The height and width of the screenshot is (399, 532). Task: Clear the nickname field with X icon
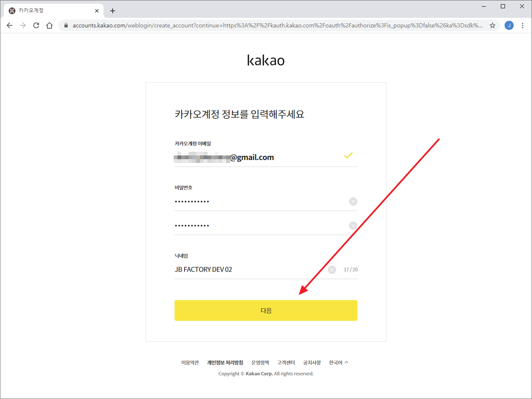(x=332, y=270)
